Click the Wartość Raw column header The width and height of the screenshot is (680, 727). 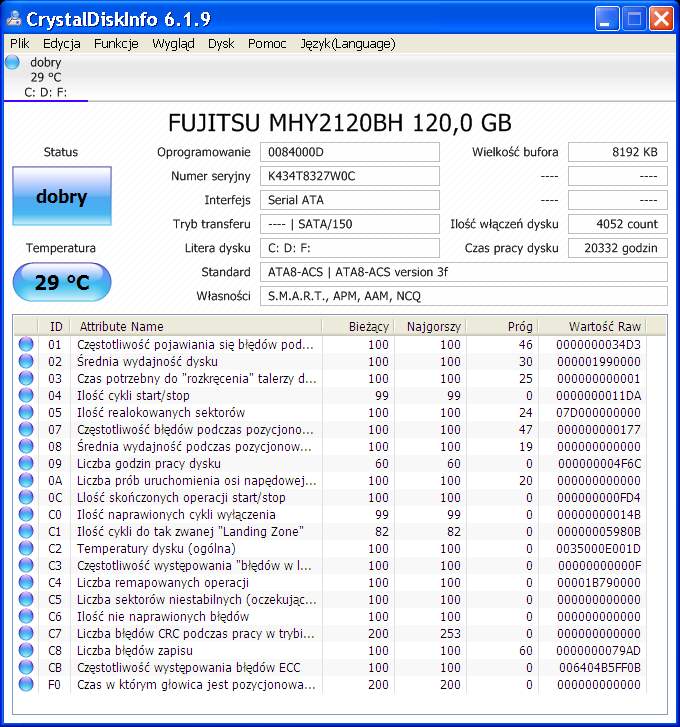coord(592,326)
